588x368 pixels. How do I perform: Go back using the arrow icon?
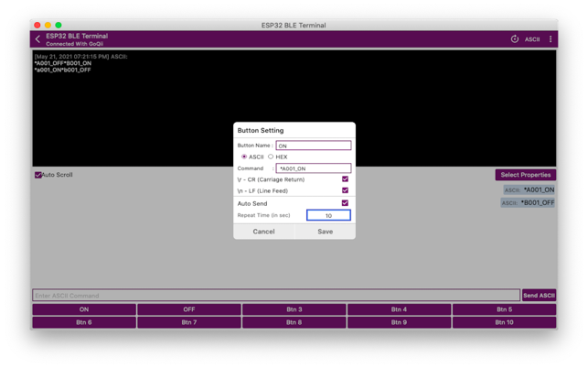pos(37,39)
